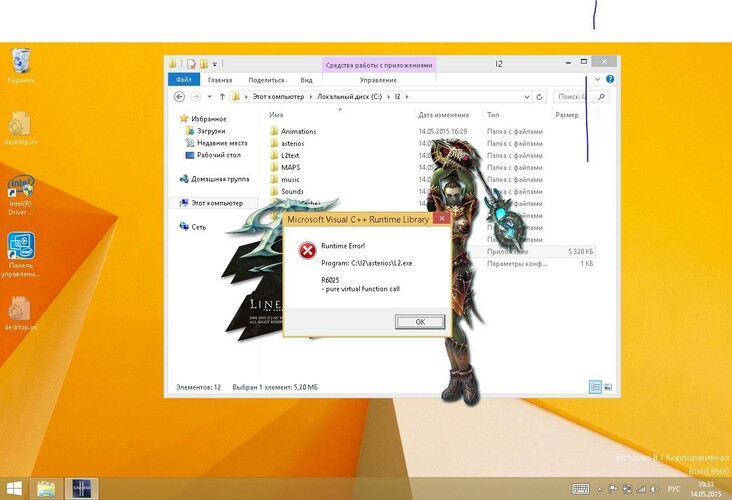Sort by the Тип column header
The width and height of the screenshot is (732, 500).
click(493, 115)
